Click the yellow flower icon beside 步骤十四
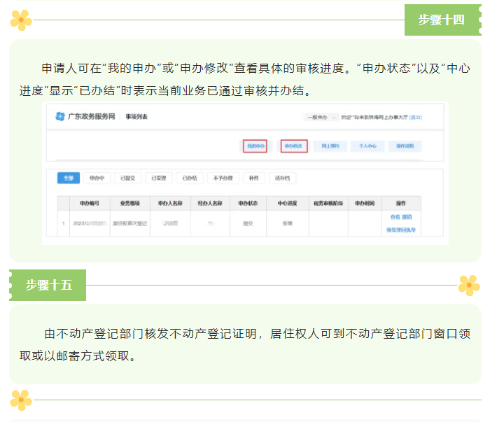Viewport: 504px width, 422px height. tap(21, 20)
